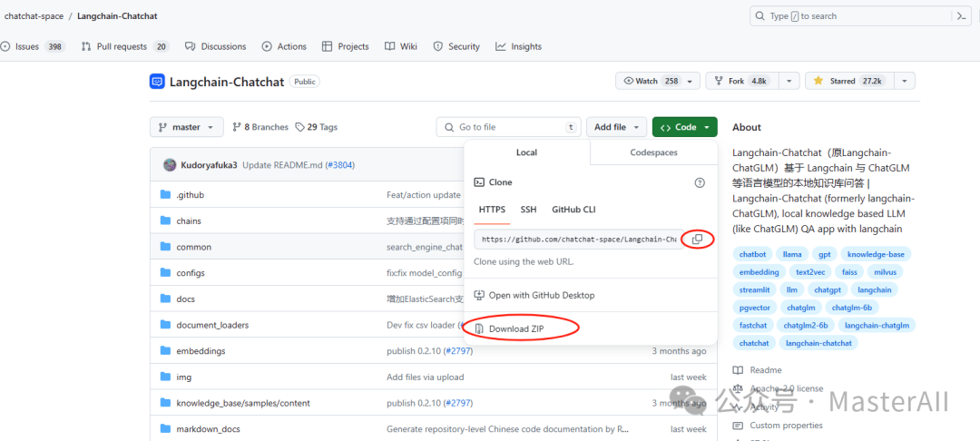Open the Readme link in About

click(x=758, y=370)
